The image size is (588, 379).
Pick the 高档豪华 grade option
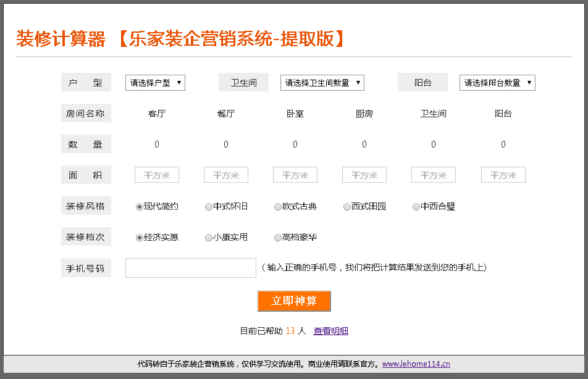point(278,238)
